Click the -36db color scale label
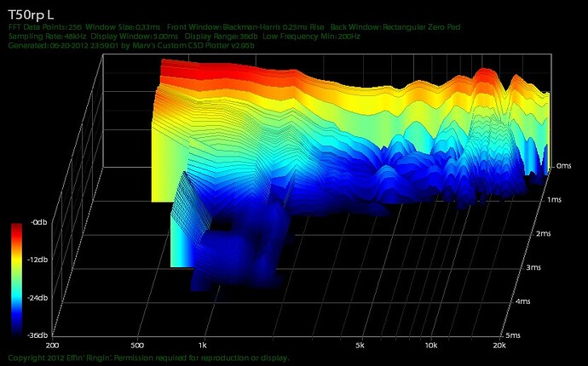Screen dimensions: 588x366 37,335
